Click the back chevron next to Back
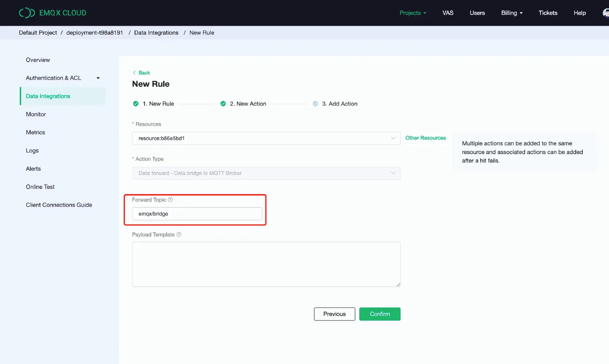Image resolution: width=609 pixels, height=364 pixels. coord(134,72)
